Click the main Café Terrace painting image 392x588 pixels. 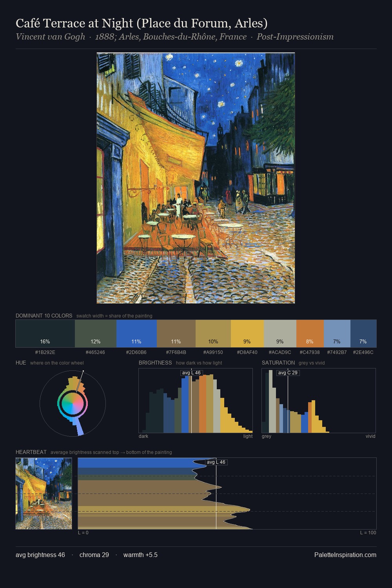(196, 178)
